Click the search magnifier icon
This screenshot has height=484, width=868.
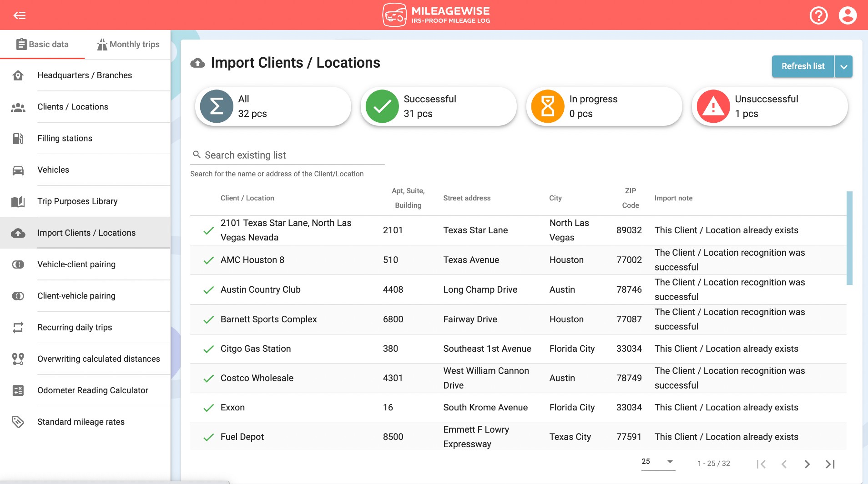[x=197, y=155]
